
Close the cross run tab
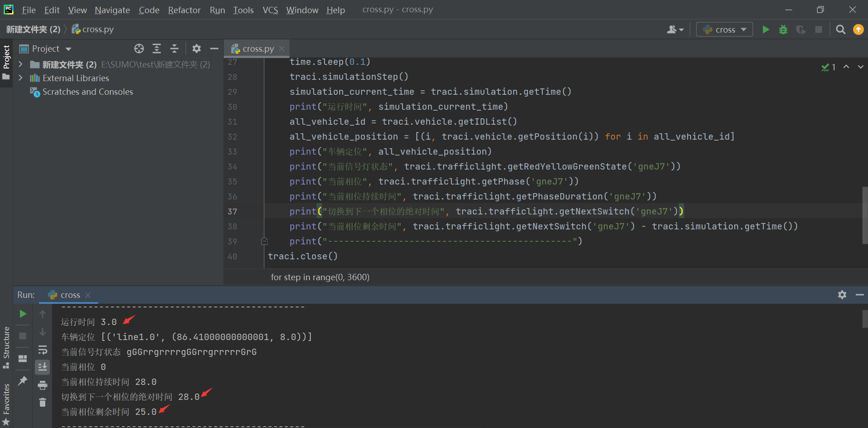tap(88, 295)
